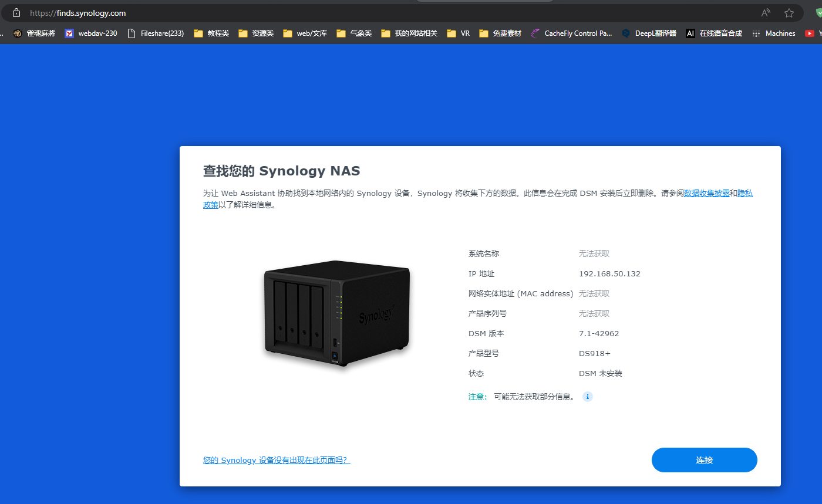Image resolution: width=822 pixels, height=504 pixels.
Task: Click the 查找您的 Synology NAS heading
Action: 282,171
